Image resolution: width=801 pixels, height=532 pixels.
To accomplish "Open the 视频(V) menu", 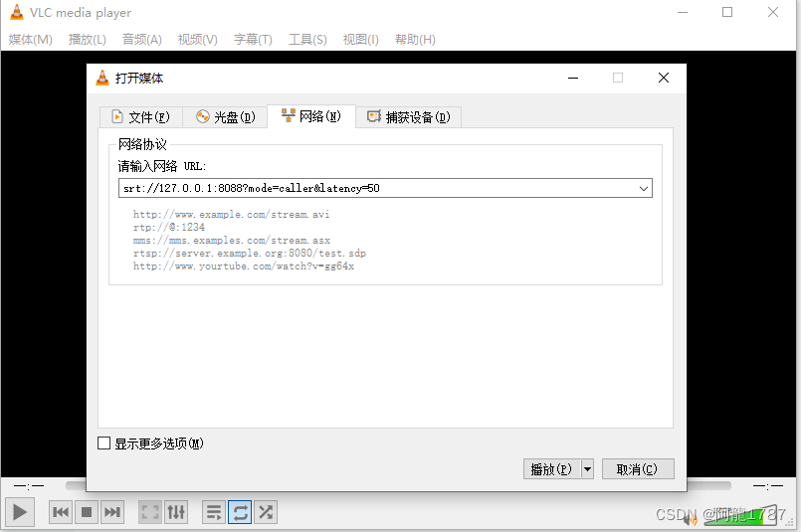I will pos(198,40).
